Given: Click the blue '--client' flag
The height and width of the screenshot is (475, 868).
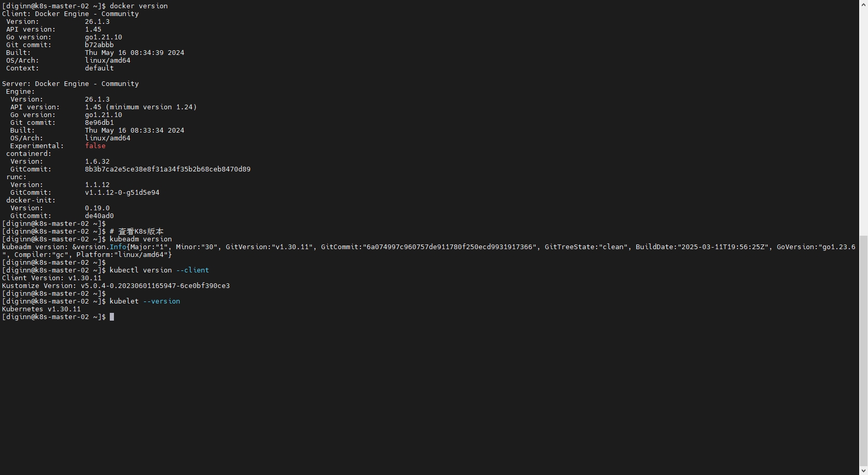Looking at the screenshot, I should point(193,270).
